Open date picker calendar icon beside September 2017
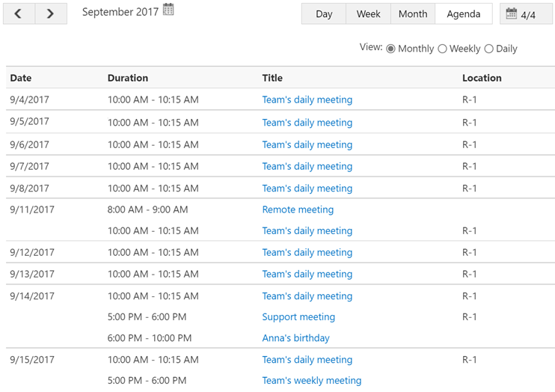 (x=168, y=10)
